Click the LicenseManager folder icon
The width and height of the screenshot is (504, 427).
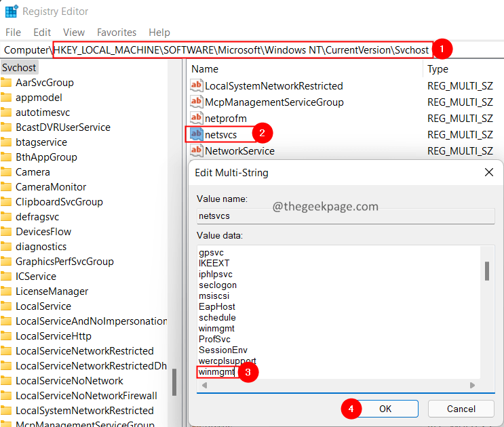(6, 291)
